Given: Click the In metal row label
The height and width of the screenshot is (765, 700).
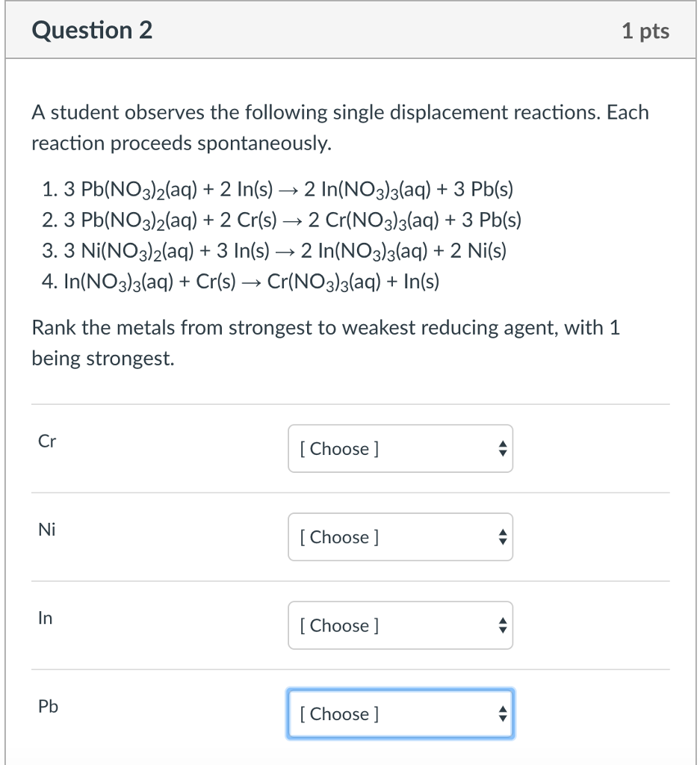Looking at the screenshot, I should tap(45, 618).
